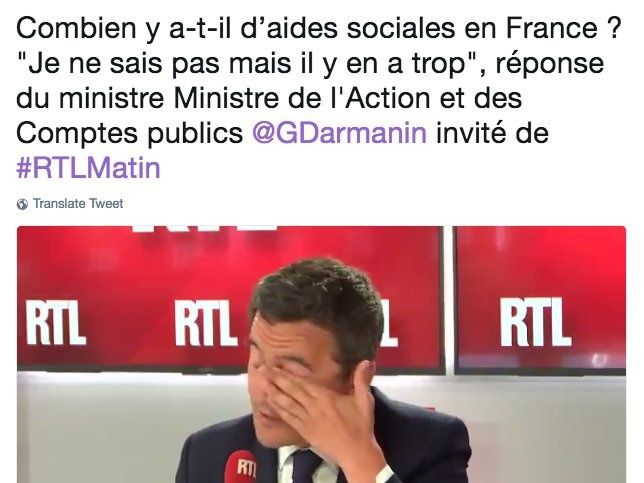Click the cropped RTL logo at video top
Image resolution: width=644 pixels, height=483 pixels.
point(205,228)
